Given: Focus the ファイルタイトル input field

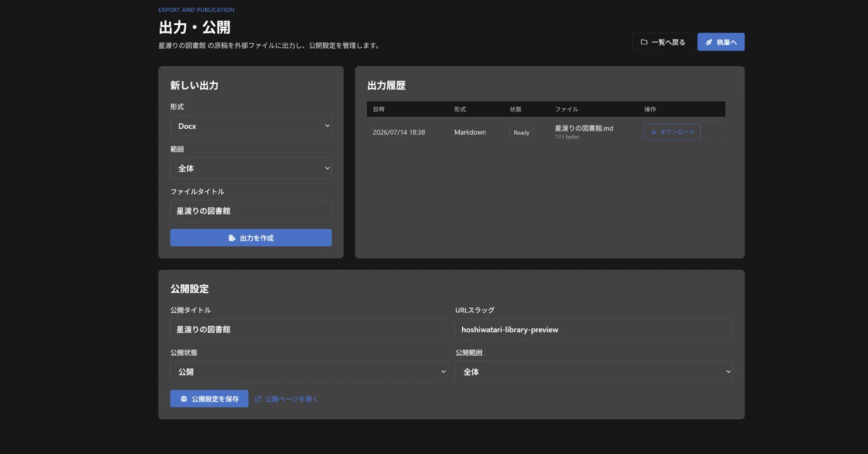Looking at the screenshot, I should pyautogui.click(x=251, y=211).
